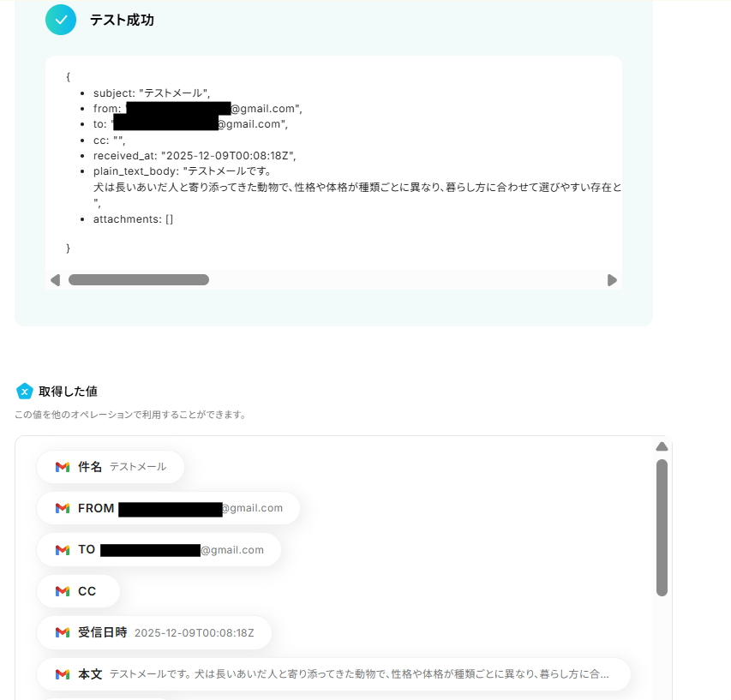
Task: Click the Gmail icon beside CC
Action: pos(63,591)
